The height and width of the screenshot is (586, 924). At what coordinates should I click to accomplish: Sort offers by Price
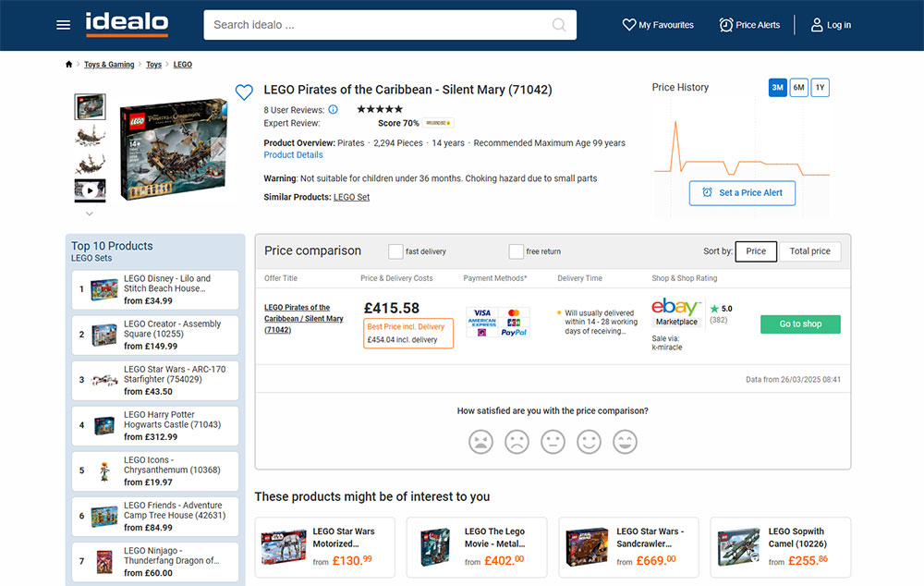(x=756, y=251)
